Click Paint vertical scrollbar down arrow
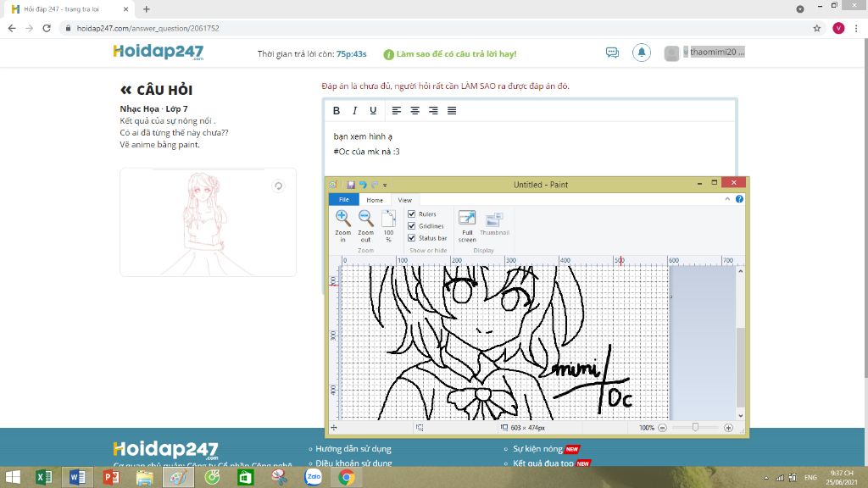The width and height of the screenshot is (868, 488). [741, 415]
